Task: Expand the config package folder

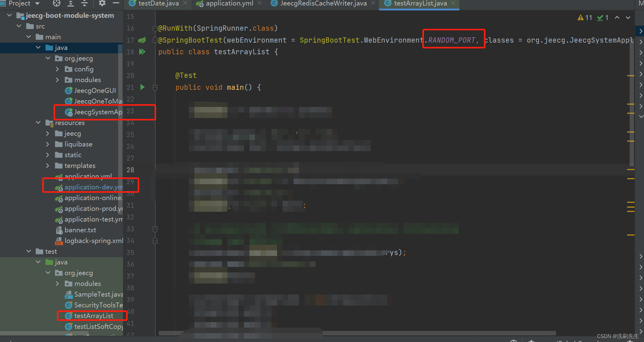Action: pos(57,69)
